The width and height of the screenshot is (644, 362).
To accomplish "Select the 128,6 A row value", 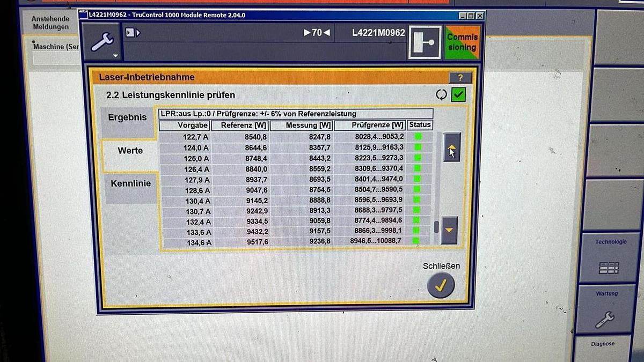I will (197, 190).
